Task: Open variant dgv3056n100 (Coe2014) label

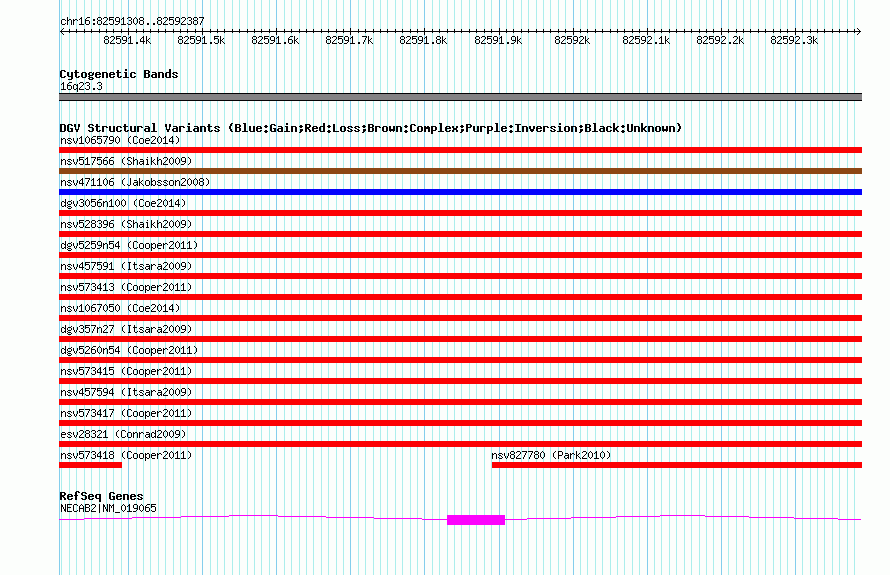Action: (x=123, y=203)
